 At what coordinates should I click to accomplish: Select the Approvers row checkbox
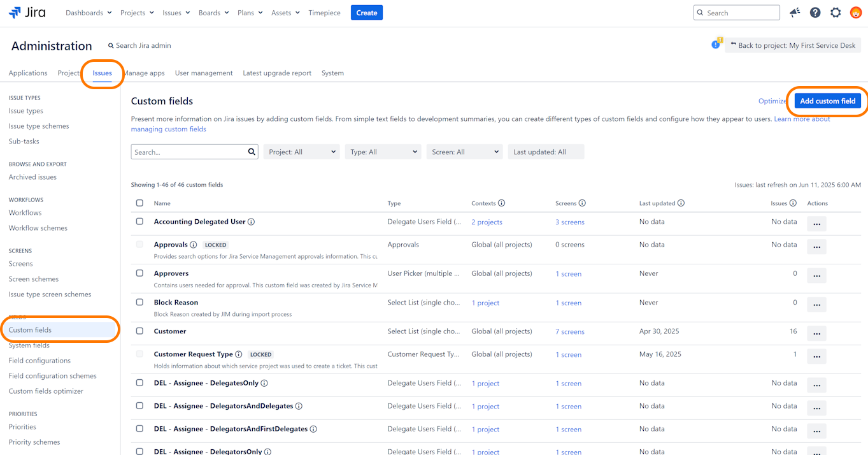139,273
